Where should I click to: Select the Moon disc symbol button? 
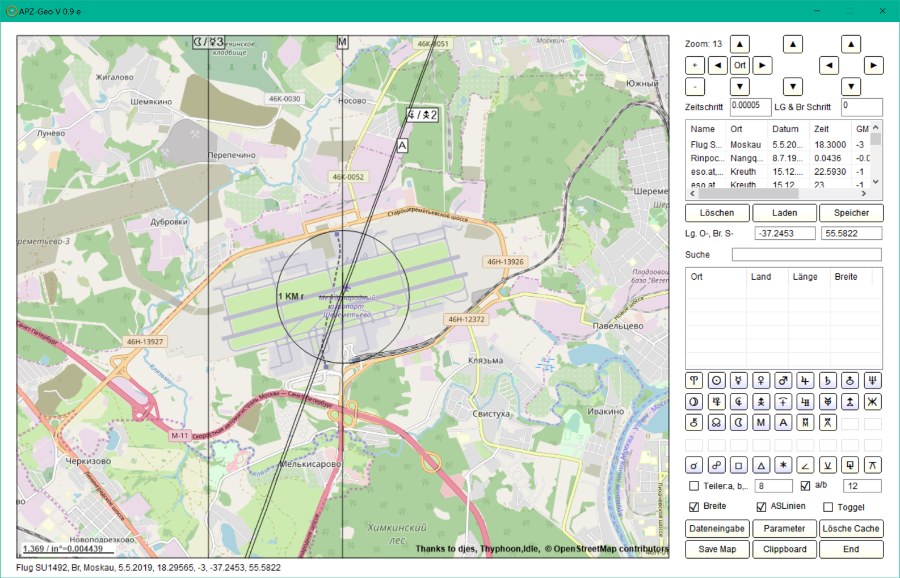[x=694, y=402]
